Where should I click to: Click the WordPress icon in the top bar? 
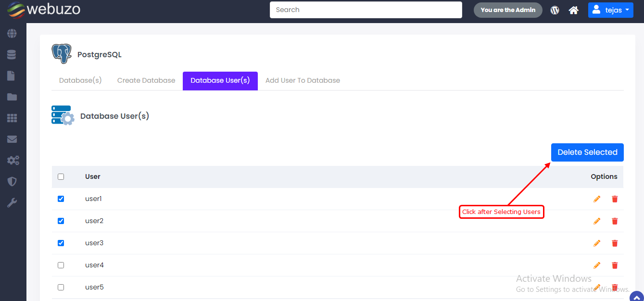coord(554,10)
